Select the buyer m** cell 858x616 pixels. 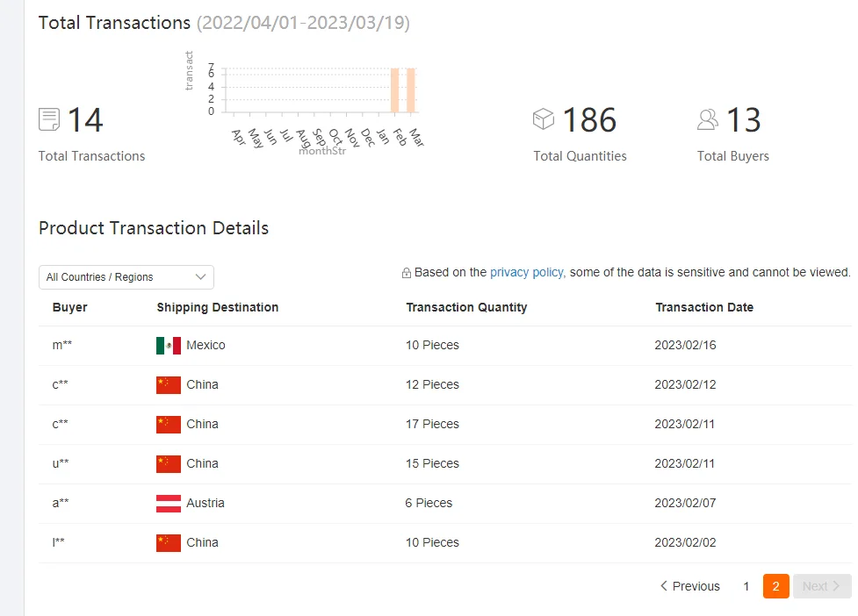tap(62, 346)
